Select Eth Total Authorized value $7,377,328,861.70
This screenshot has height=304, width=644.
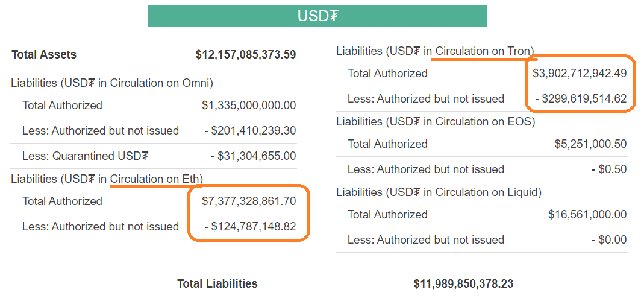coord(249,201)
